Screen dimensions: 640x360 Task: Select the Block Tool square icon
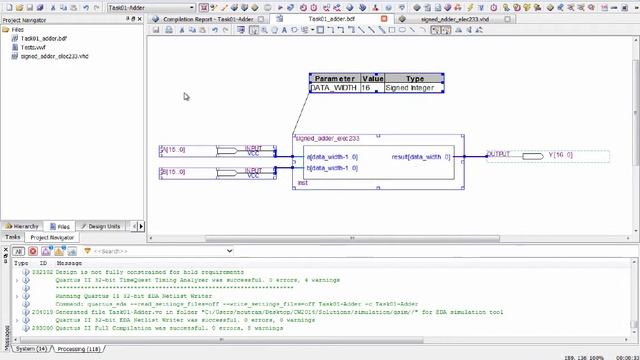[320, 30]
